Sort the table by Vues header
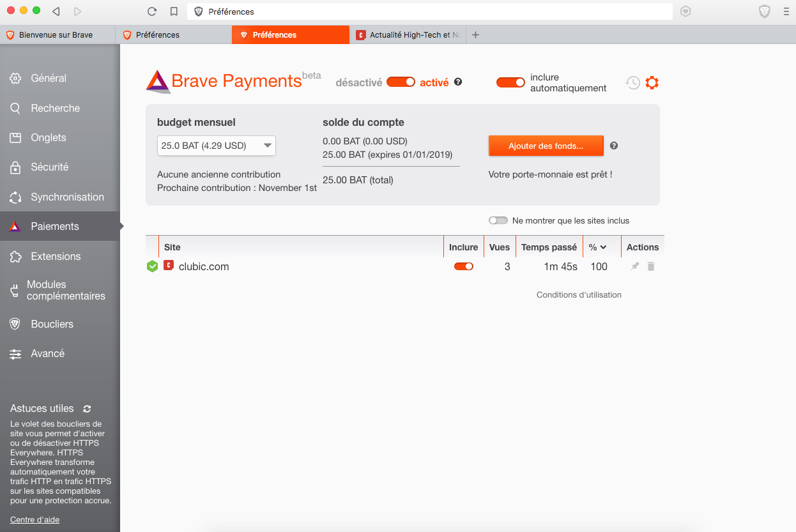 point(500,247)
